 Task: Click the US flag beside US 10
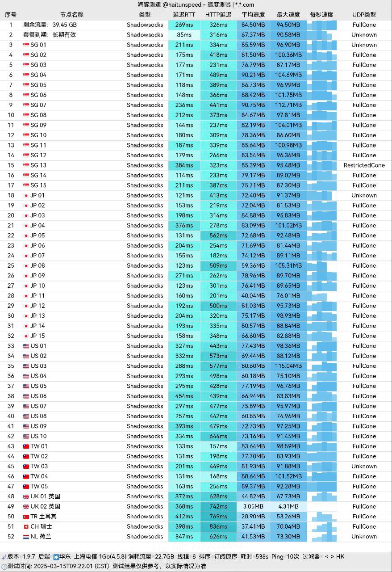coord(26,436)
